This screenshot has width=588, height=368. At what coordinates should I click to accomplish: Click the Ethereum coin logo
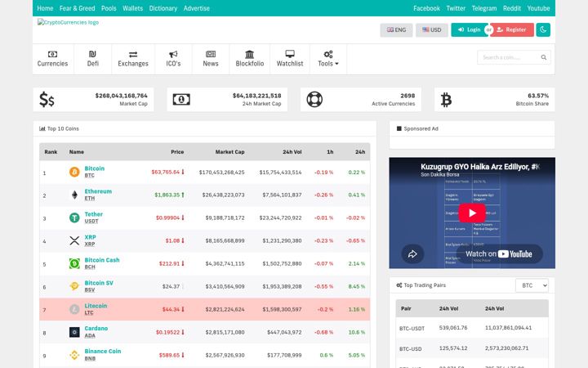point(74,195)
